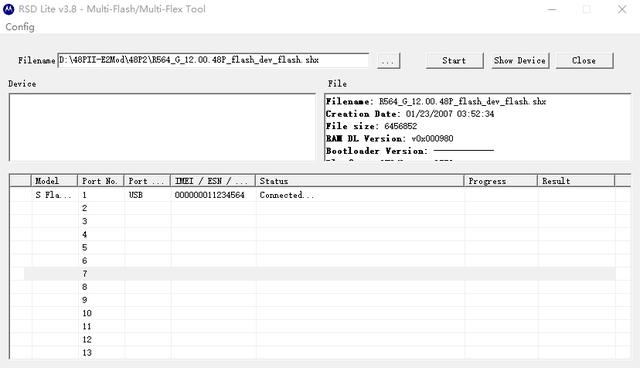Click the Motorola logo icon in title bar

[x=8, y=9]
